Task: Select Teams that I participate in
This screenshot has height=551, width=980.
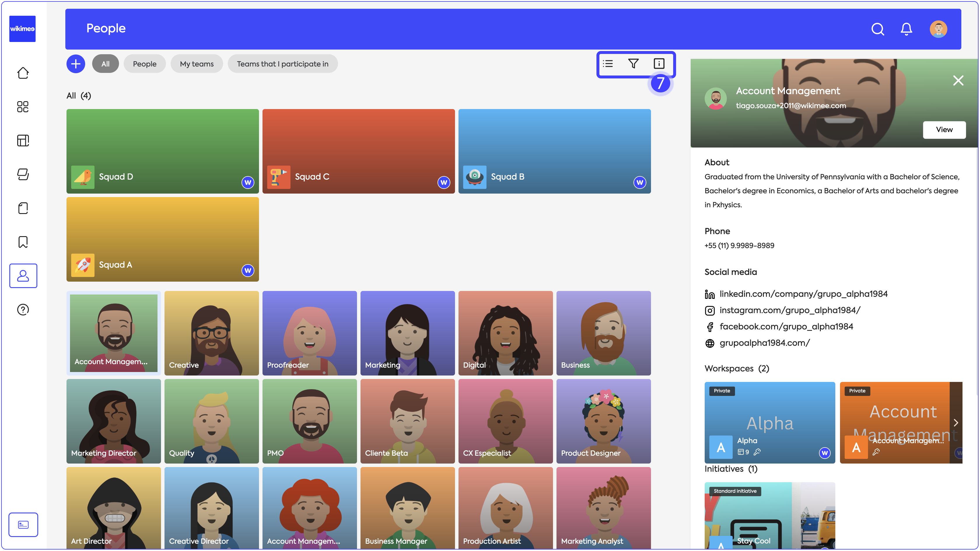Action: tap(282, 64)
